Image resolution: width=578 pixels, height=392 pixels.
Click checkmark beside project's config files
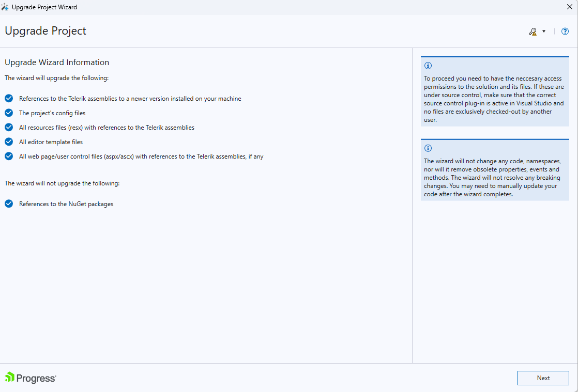click(9, 113)
